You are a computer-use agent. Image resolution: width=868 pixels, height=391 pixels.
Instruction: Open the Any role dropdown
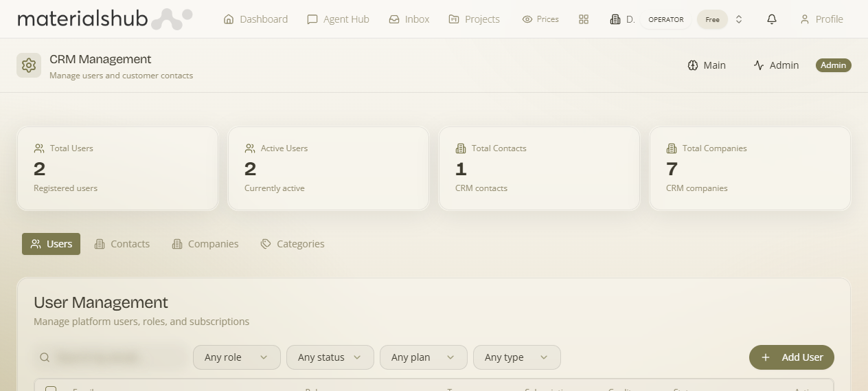237,357
